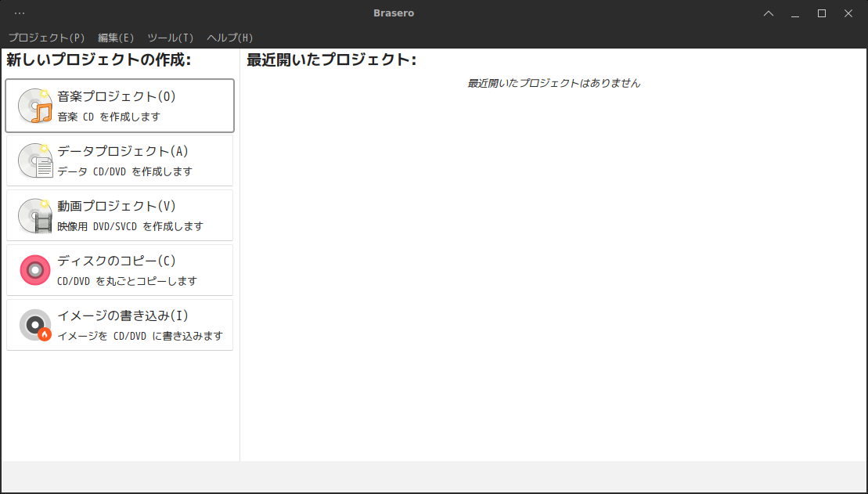Click the pink disc copy icon
Screen dimensions: 868x494
[35, 270]
